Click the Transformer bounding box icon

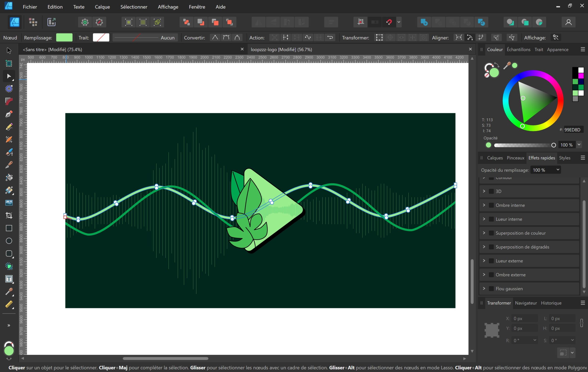pyautogui.click(x=379, y=38)
